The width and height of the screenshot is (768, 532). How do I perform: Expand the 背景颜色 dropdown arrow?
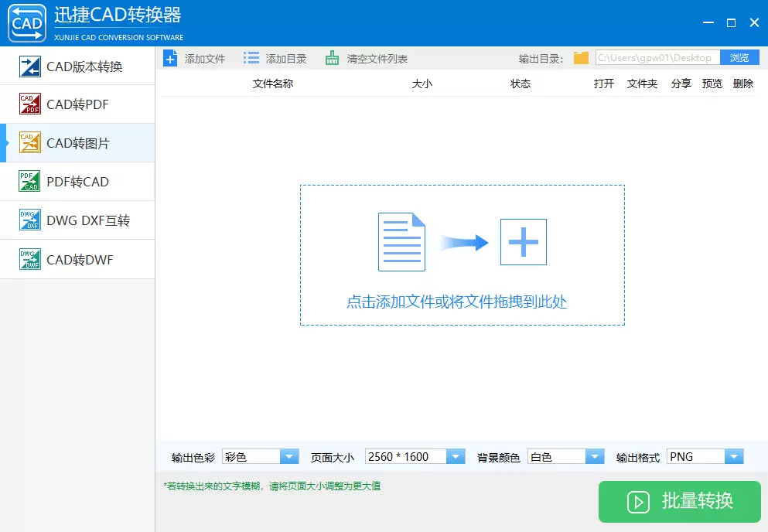pyautogui.click(x=595, y=456)
